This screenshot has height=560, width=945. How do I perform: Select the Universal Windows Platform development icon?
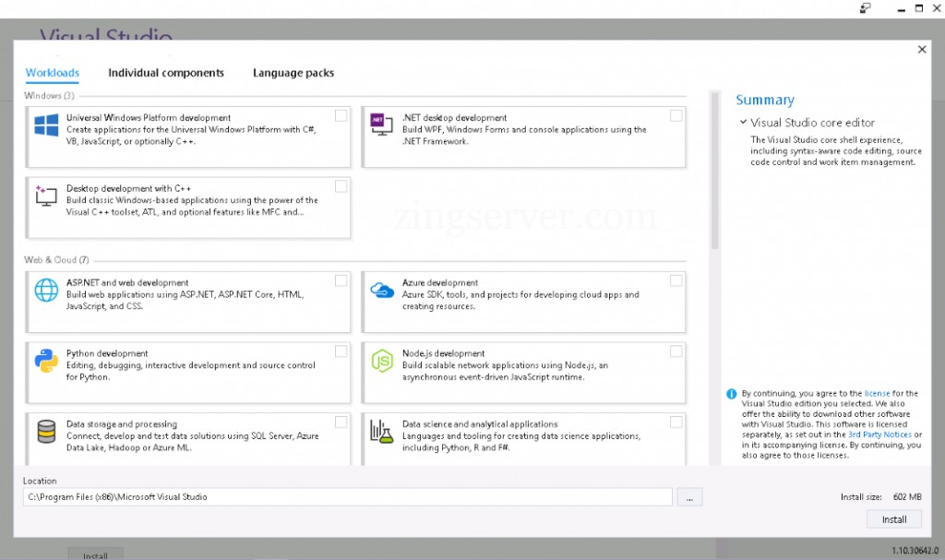click(45, 125)
